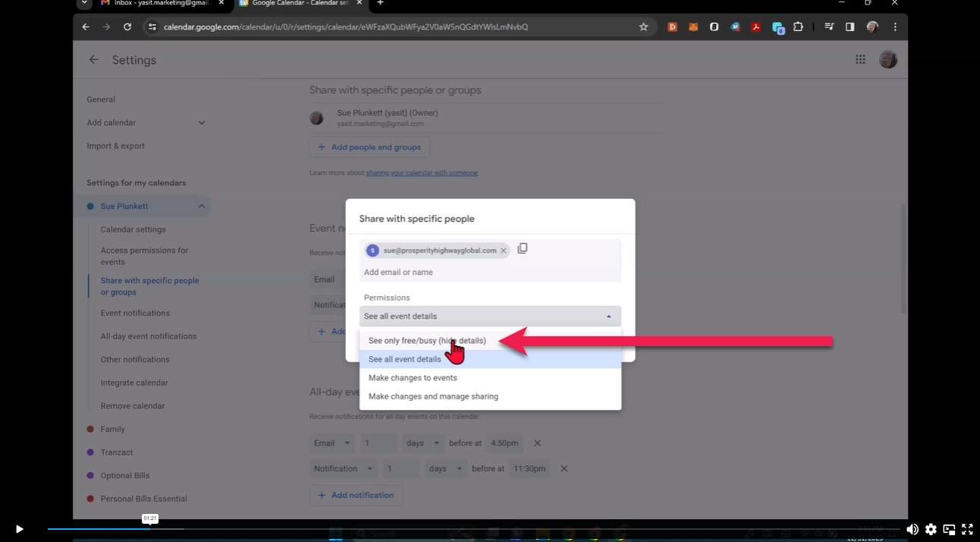Remove sue@prosperityhighwayglobal.com chip
The width and height of the screenshot is (980, 542).
pos(503,251)
